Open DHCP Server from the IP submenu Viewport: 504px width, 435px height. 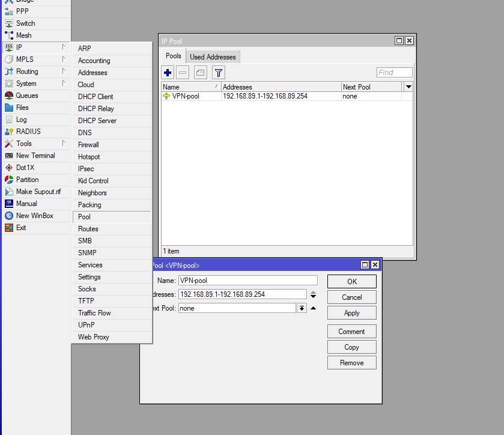pyautogui.click(x=112, y=121)
